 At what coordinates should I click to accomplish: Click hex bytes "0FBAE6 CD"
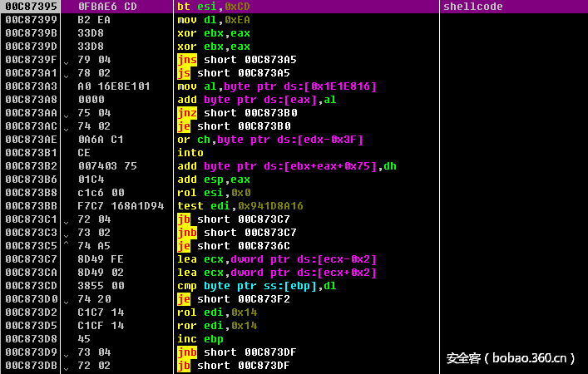[x=107, y=7]
